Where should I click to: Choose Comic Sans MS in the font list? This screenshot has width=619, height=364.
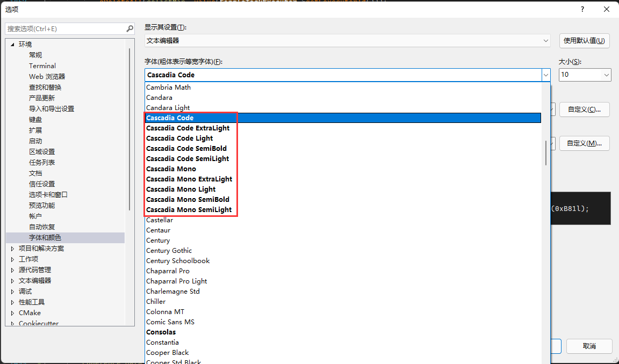click(x=170, y=322)
